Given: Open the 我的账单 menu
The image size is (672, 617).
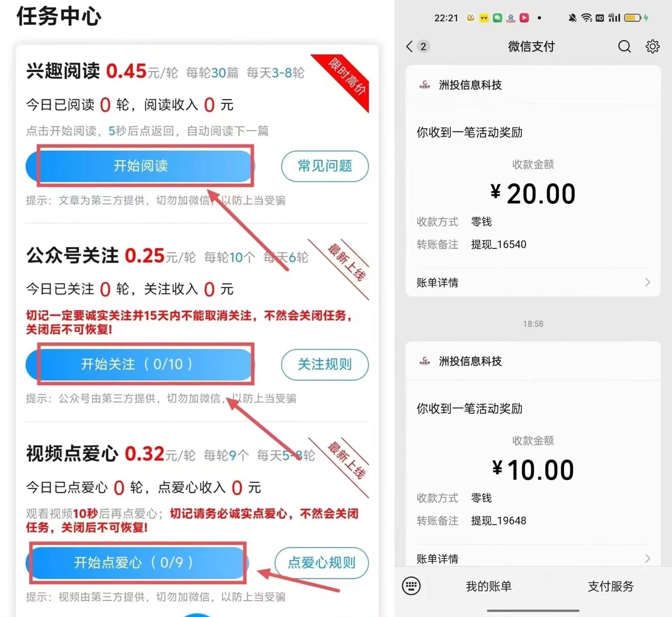Looking at the screenshot, I should click(489, 586).
